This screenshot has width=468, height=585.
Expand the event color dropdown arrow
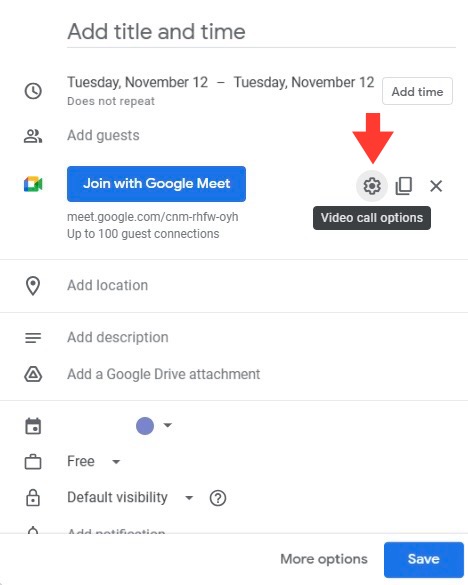click(x=168, y=425)
